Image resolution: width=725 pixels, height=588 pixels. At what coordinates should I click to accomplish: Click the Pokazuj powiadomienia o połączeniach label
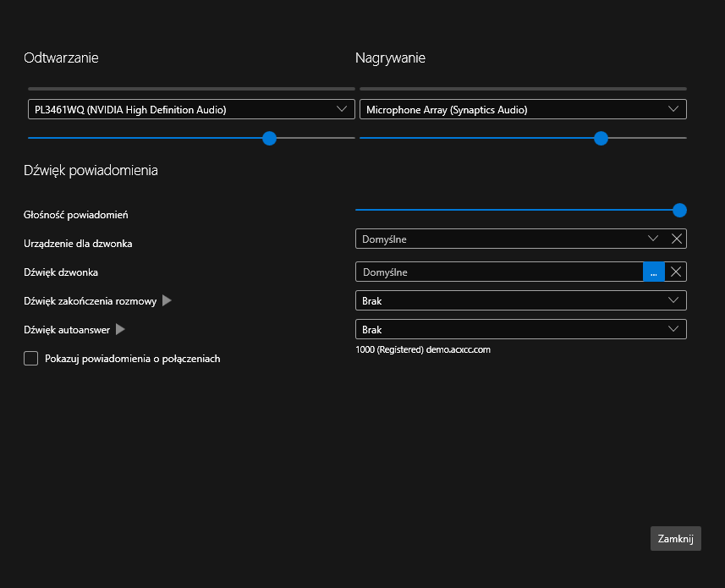132,359
